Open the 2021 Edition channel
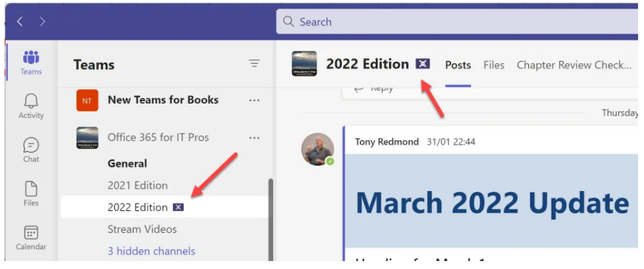The height and width of the screenshot is (269, 644). click(x=138, y=186)
